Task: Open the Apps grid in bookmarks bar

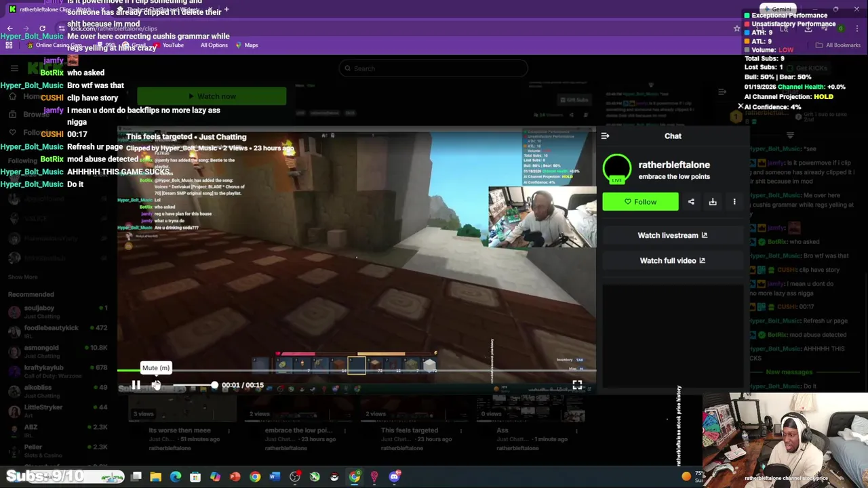Action: 9,45
